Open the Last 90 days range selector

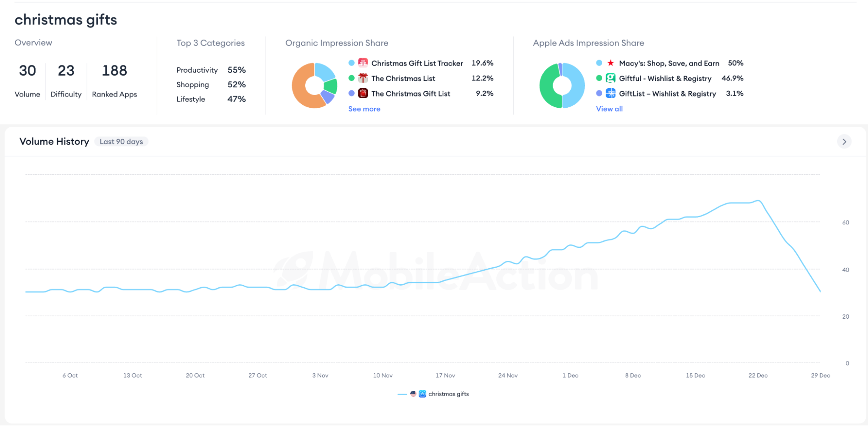coord(121,142)
